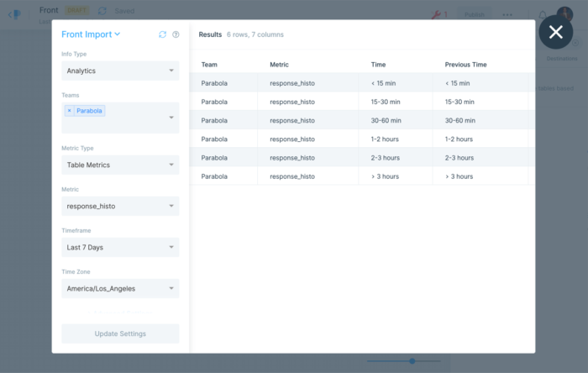Image resolution: width=588 pixels, height=373 pixels.
Task: Click the '6 rows, 7 columns' summary
Action: [x=255, y=34]
